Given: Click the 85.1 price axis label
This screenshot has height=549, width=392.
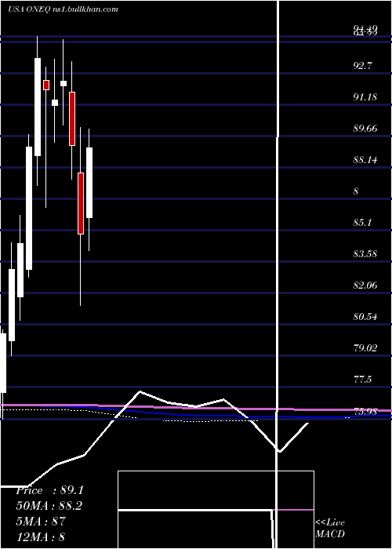Looking at the screenshot, I should tap(362, 222).
